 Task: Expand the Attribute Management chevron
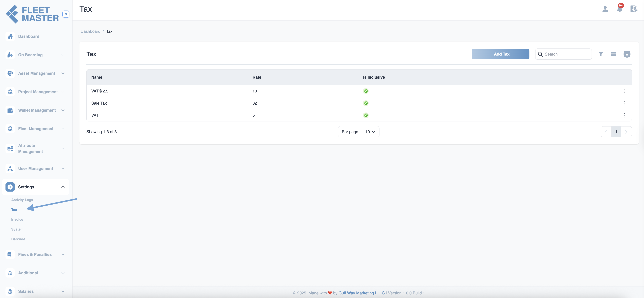[x=63, y=149]
